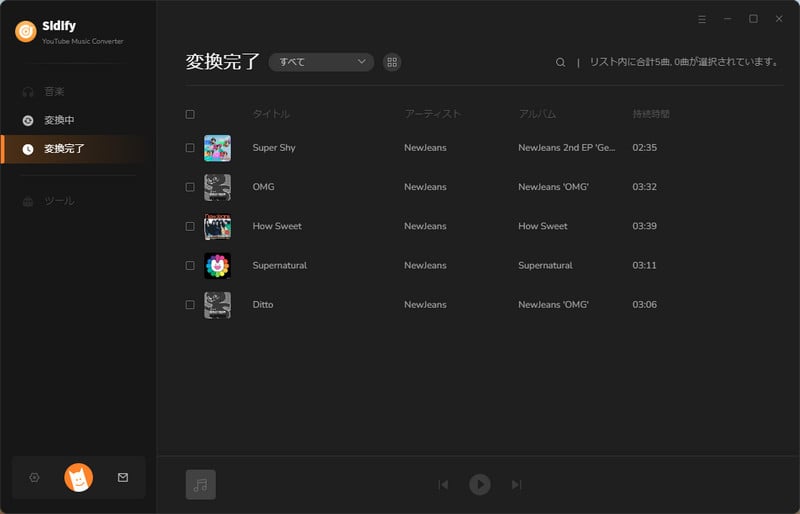The image size is (800, 514).
Task: Click the アーティスト column header
Action: click(x=433, y=114)
